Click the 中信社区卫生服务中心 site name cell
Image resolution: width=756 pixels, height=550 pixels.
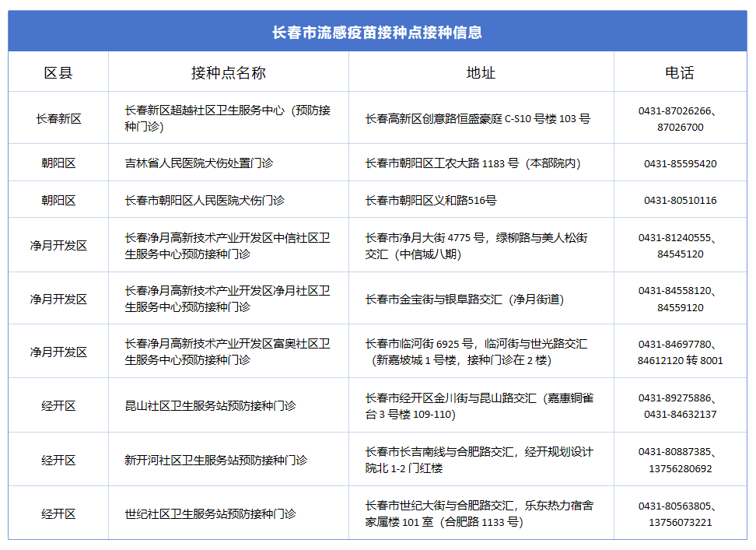(x=228, y=246)
